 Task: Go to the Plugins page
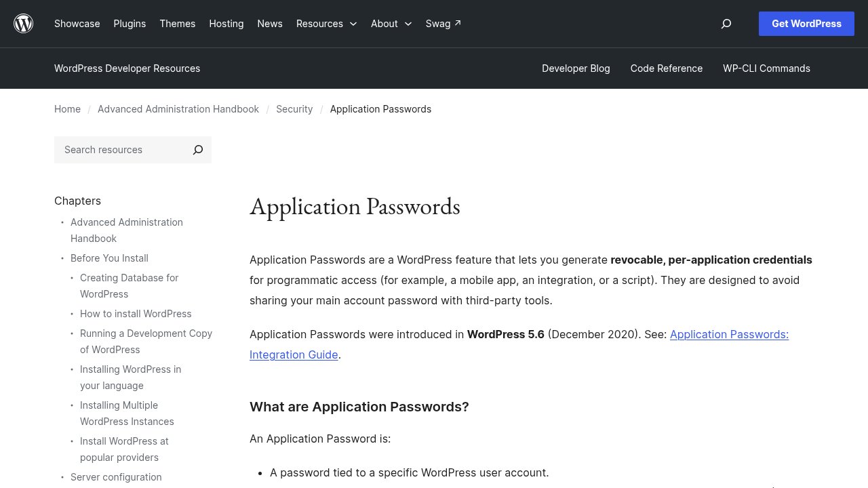[130, 24]
